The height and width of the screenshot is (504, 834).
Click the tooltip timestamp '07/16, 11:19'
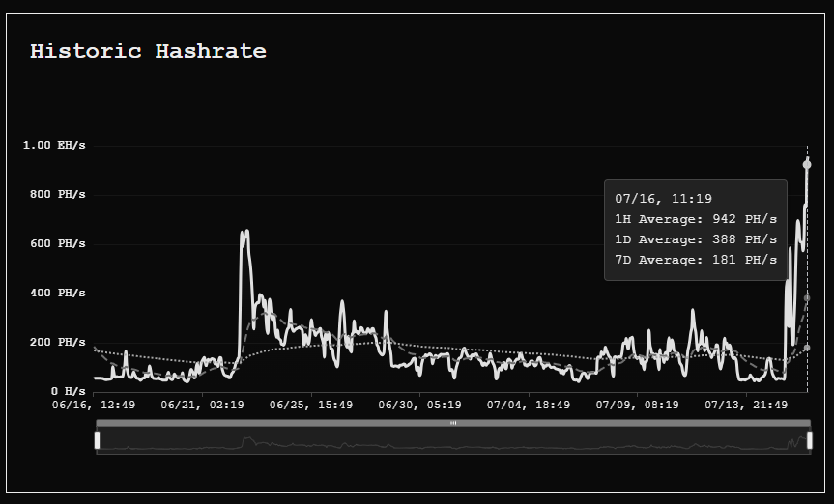click(663, 199)
